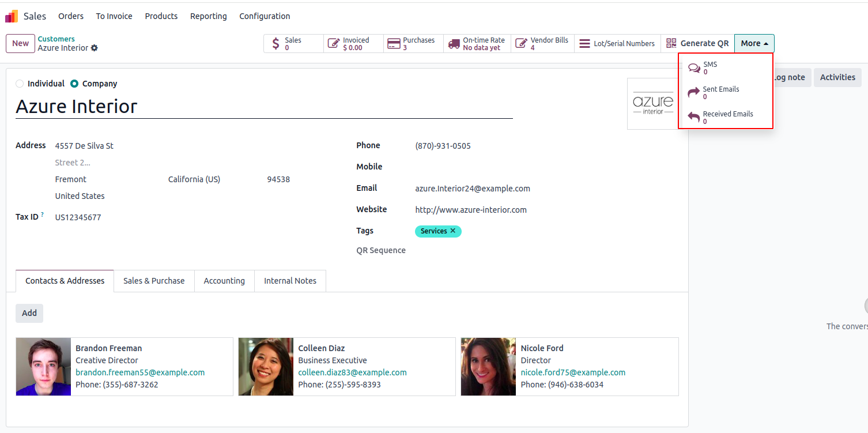The width and height of the screenshot is (868, 433).
Task: Click the Lot/Serial Numbers list icon
Action: (x=584, y=44)
